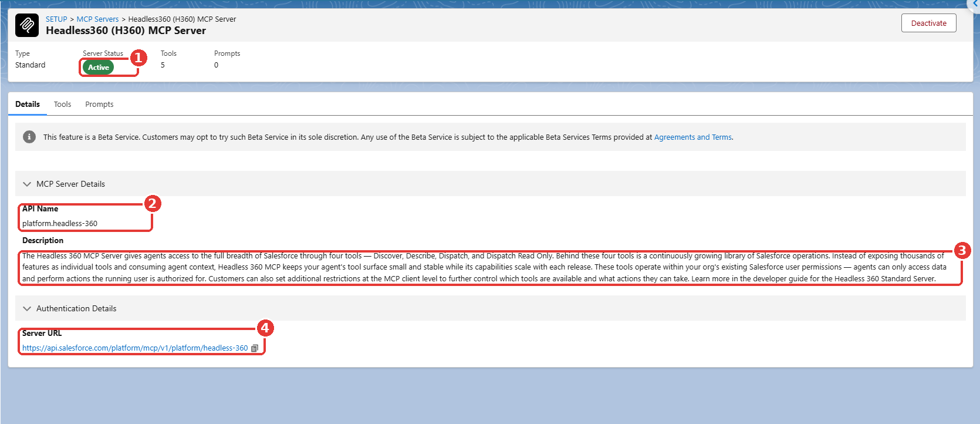The image size is (980, 424).
Task: Click the MCP server paperclip logo icon
Action: coord(27,25)
